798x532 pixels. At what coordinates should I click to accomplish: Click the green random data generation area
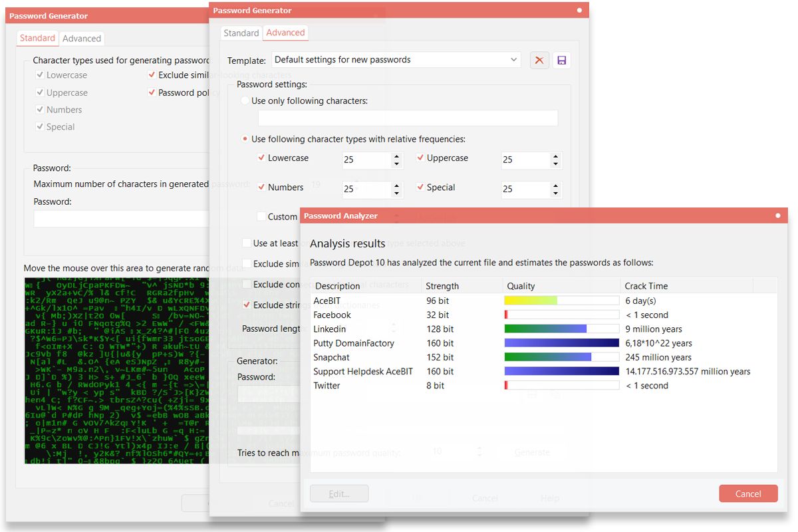point(116,370)
